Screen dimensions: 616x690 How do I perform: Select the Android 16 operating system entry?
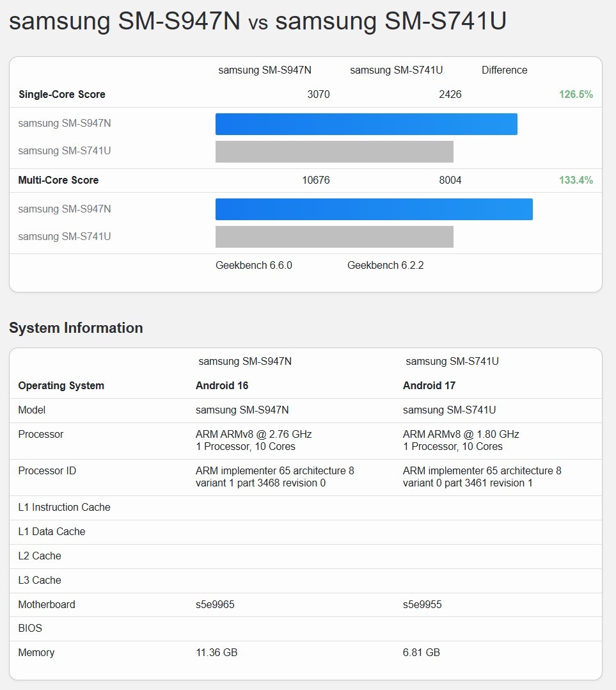[221, 385]
